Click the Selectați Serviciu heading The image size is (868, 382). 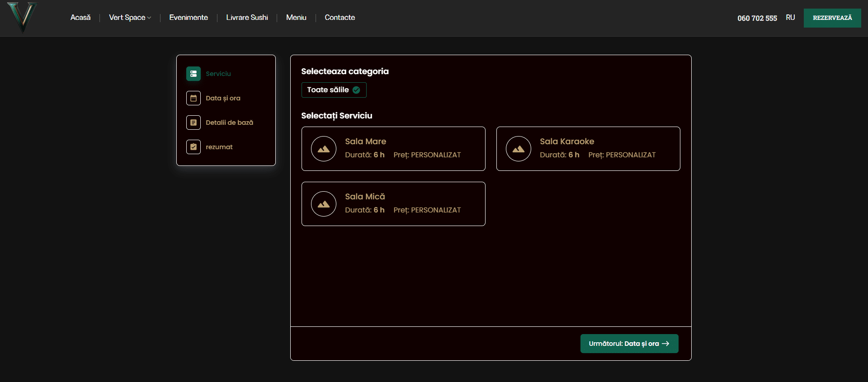click(337, 116)
